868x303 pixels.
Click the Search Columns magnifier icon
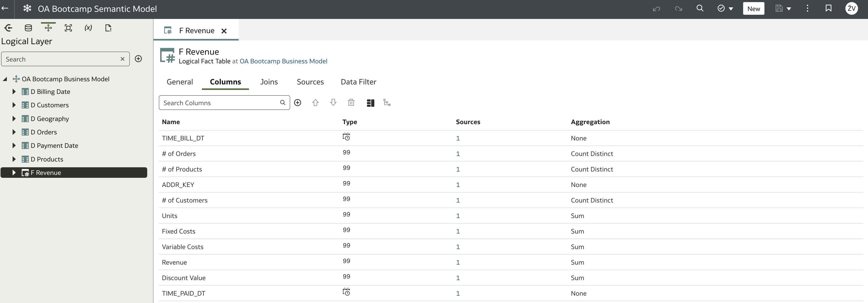[x=282, y=103]
